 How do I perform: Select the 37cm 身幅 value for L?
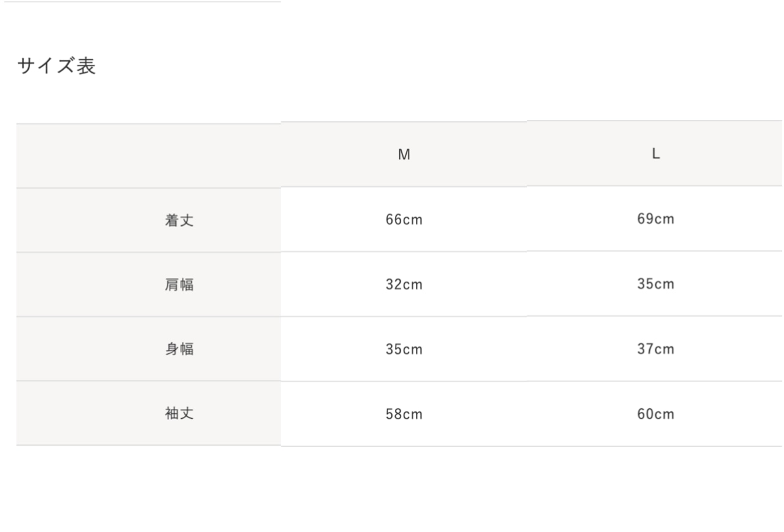pyautogui.click(x=655, y=349)
